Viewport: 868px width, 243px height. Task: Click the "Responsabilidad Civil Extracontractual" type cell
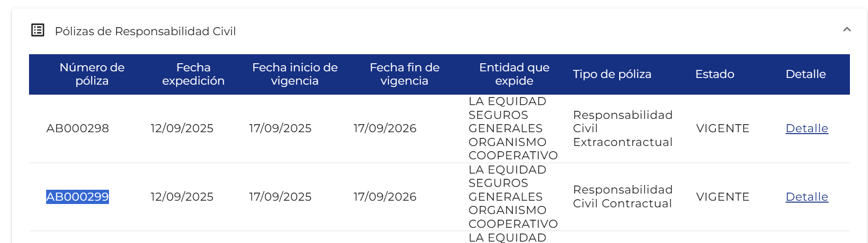pyautogui.click(x=622, y=128)
